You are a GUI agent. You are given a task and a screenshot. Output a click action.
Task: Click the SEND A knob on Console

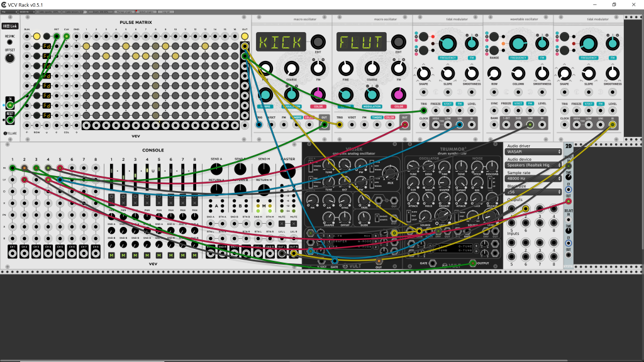click(x=217, y=170)
